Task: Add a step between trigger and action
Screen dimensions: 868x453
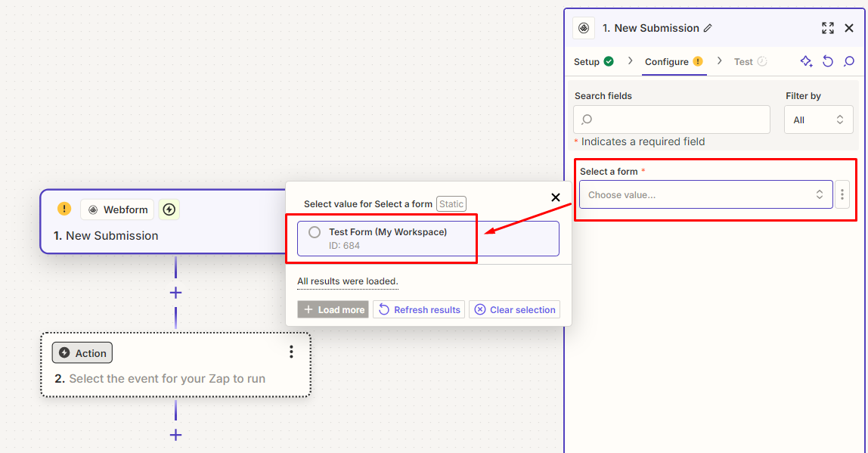Action: coord(175,293)
